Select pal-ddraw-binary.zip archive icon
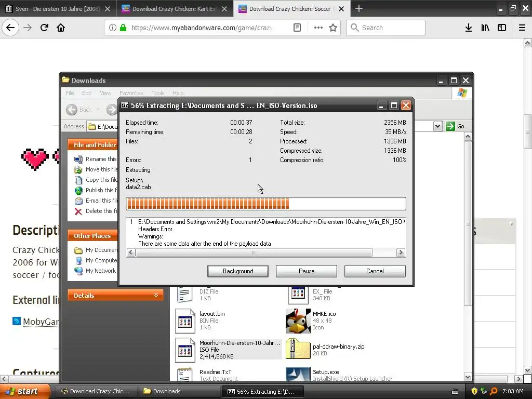This screenshot has width=532, height=399. point(298,349)
